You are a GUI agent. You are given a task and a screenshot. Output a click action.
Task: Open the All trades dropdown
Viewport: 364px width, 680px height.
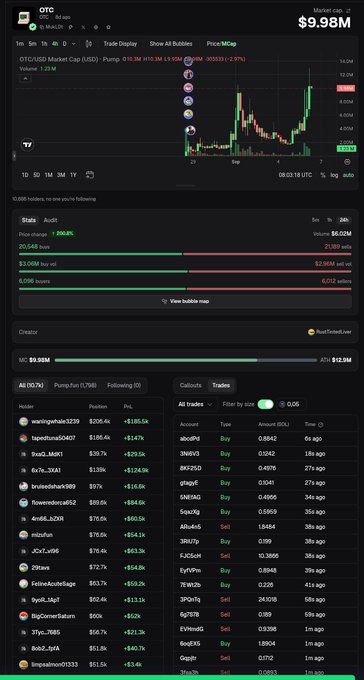(x=195, y=404)
